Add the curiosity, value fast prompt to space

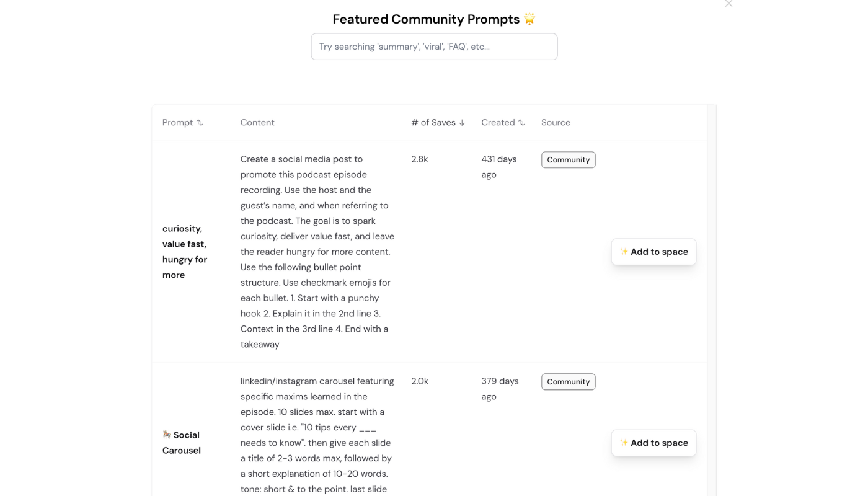point(653,252)
